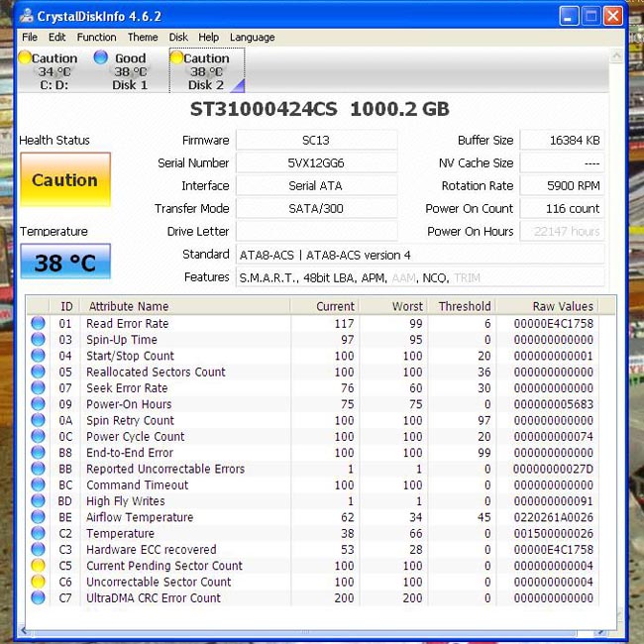This screenshot has height=644, width=644.
Task: Click the Caution Disk 2 status icon
Action: (x=176, y=57)
